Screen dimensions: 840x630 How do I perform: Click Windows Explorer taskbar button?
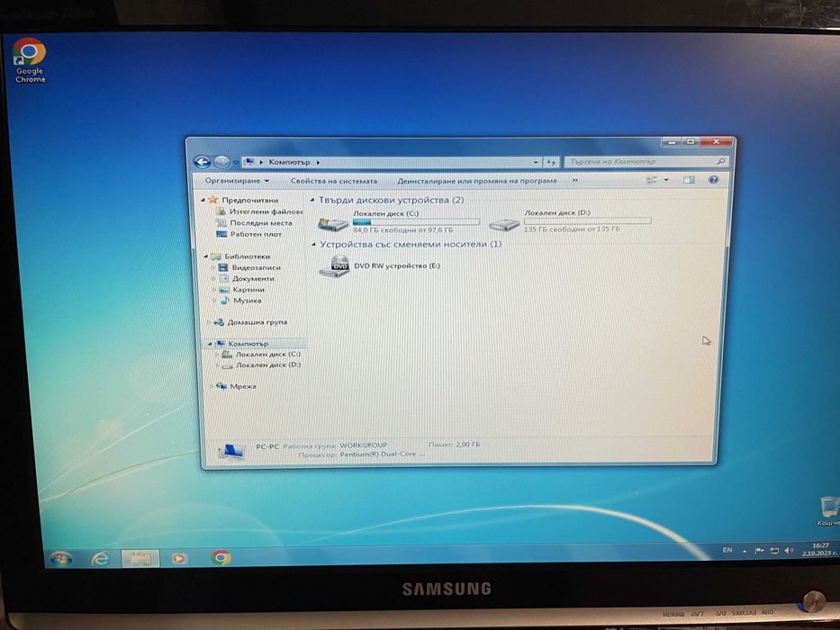140,558
